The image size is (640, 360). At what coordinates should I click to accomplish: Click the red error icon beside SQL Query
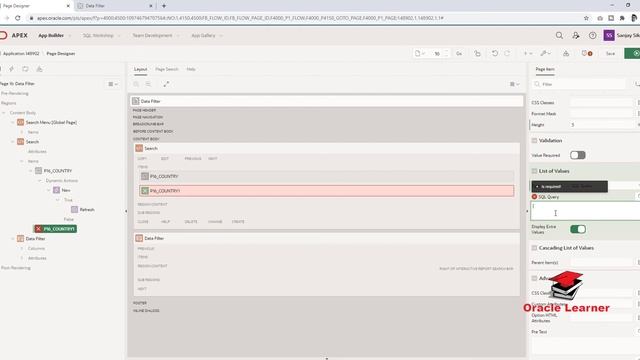[534, 197]
